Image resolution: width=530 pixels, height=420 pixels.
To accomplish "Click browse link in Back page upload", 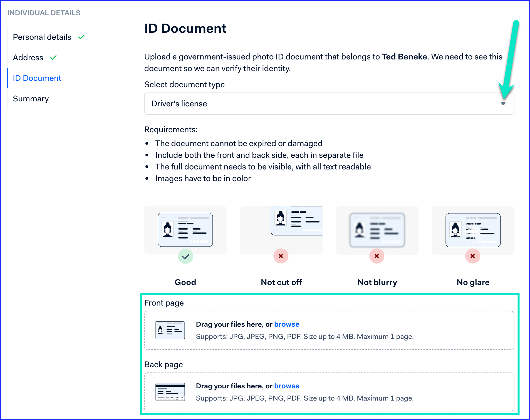I will click(x=287, y=386).
